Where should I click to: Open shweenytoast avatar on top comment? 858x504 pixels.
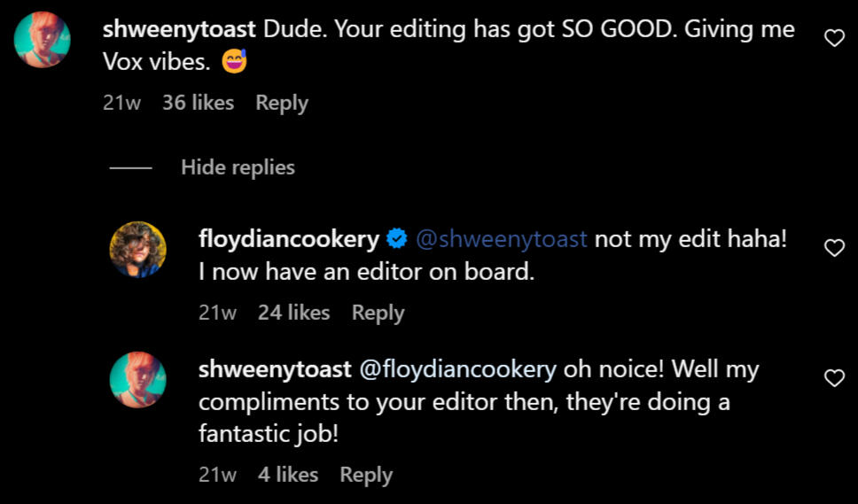(43, 39)
